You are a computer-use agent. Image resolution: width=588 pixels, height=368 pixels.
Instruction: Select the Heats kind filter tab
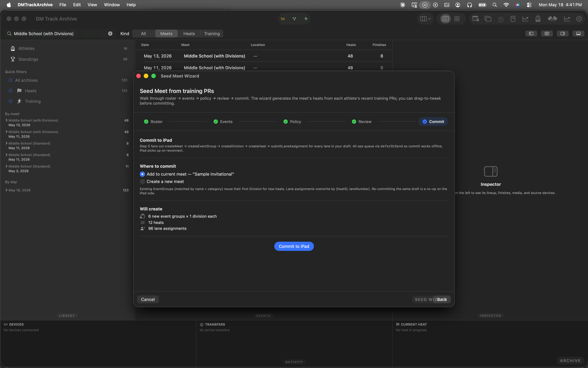[189, 34]
